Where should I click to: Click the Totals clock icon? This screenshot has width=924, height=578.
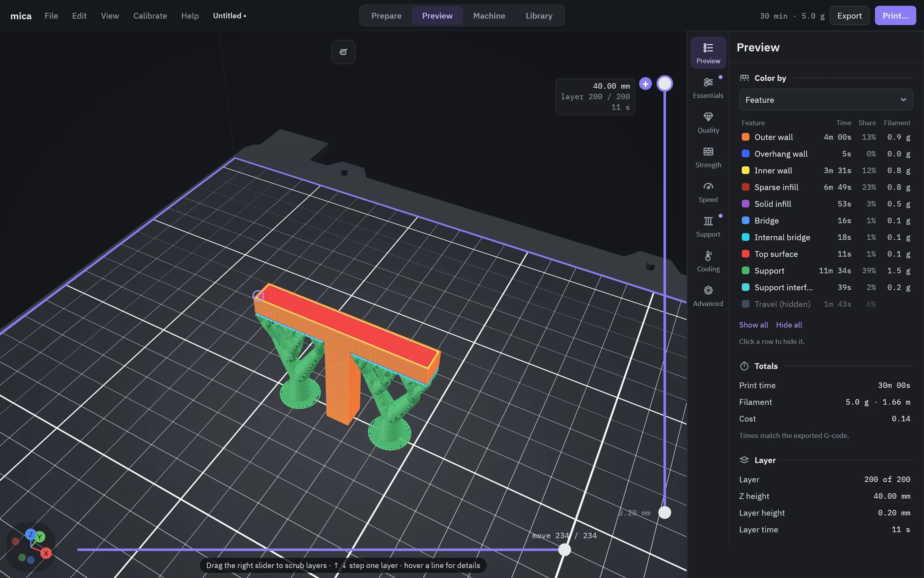coord(744,366)
